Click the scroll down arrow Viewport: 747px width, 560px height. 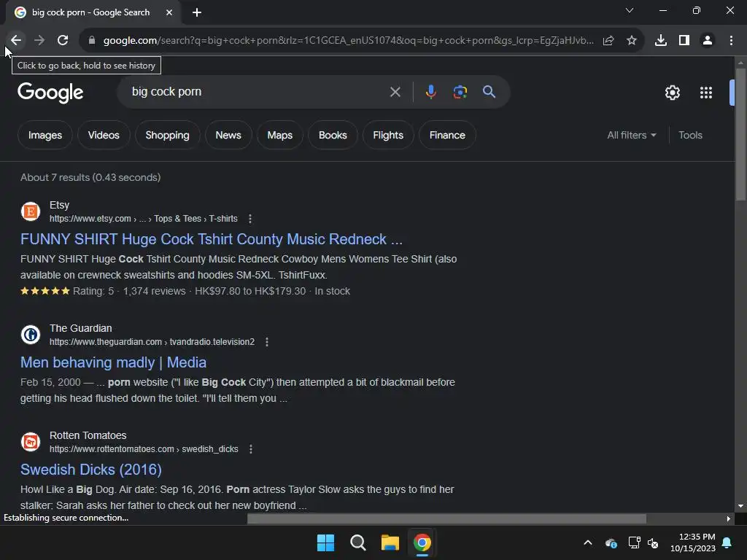pos(740,506)
